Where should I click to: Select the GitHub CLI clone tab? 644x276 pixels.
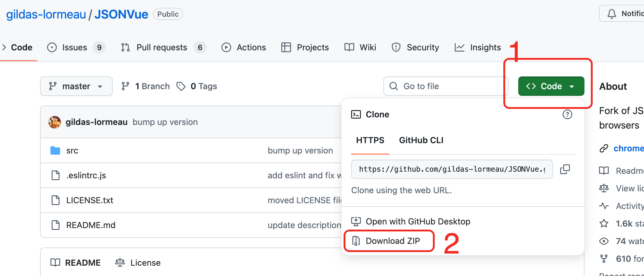[x=421, y=140]
